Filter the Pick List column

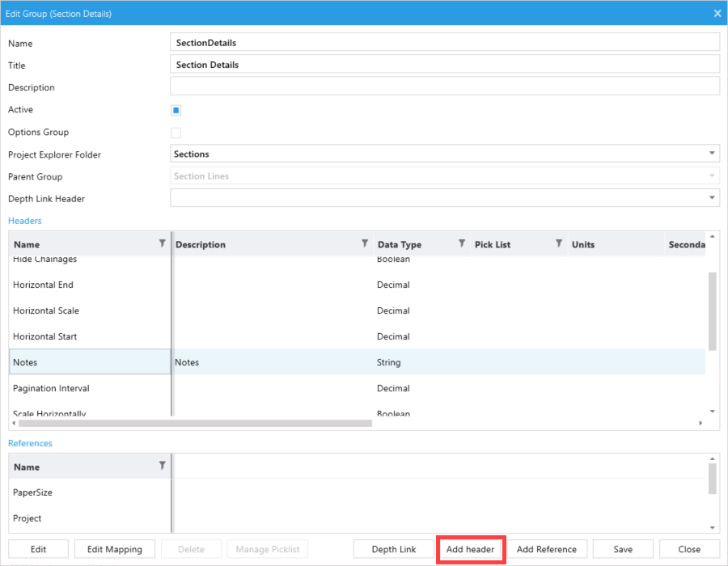pos(559,243)
